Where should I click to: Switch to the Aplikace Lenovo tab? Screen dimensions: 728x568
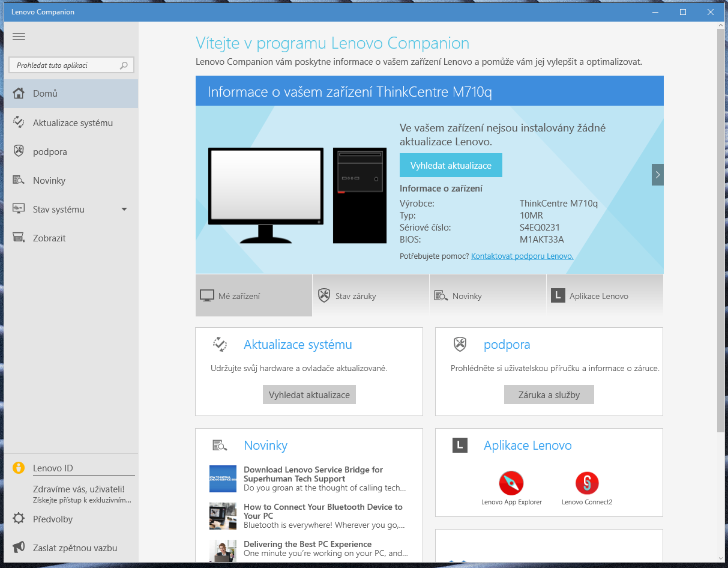pyautogui.click(x=605, y=295)
